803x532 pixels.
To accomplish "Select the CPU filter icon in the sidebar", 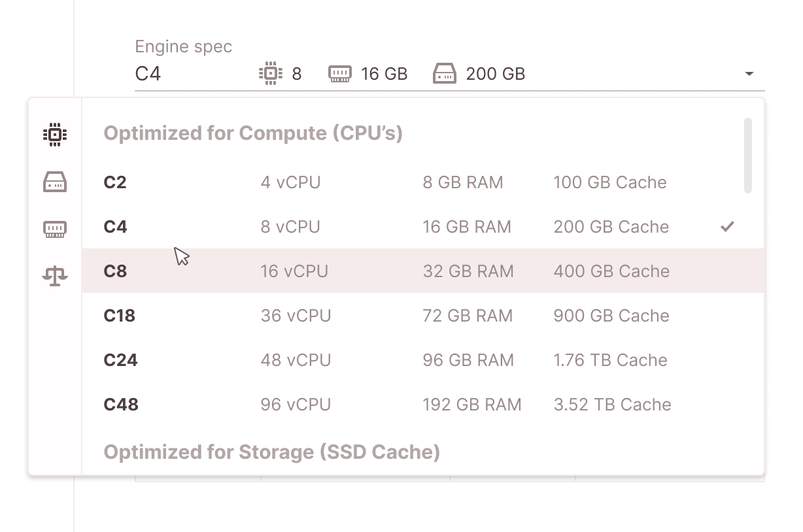I will tap(55, 134).
